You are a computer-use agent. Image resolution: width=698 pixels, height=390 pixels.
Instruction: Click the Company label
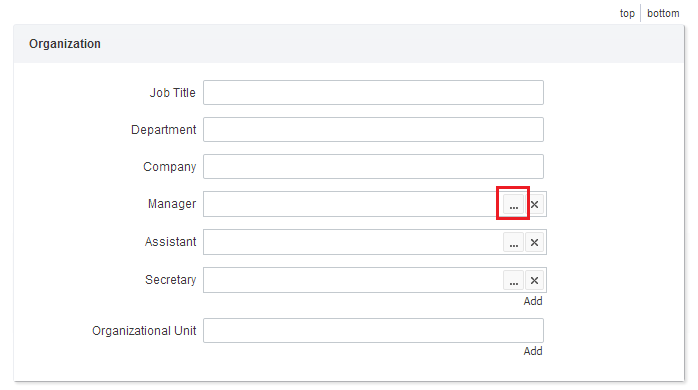coord(170,167)
